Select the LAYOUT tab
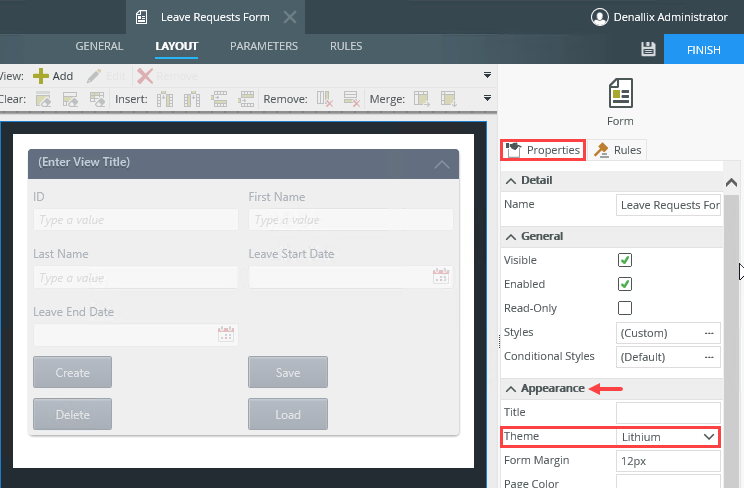 point(177,46)
